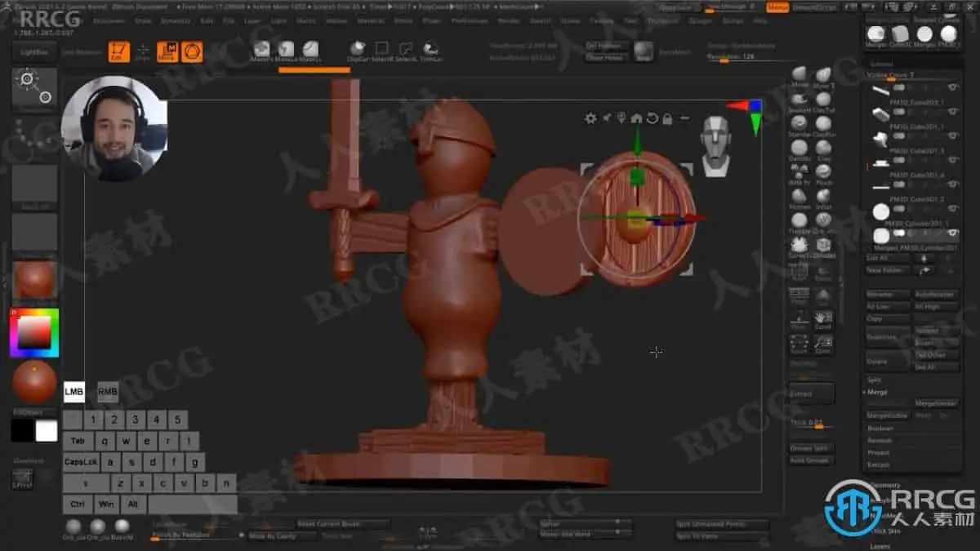Expand the Extract section in Subtool panel
980x551 pixels.
[879, 464]
